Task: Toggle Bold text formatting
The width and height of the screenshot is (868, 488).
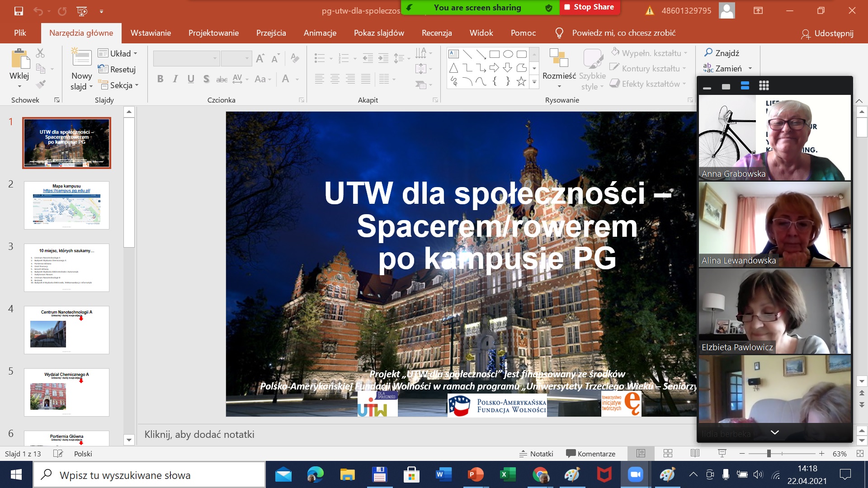Action: pos(160,79)
